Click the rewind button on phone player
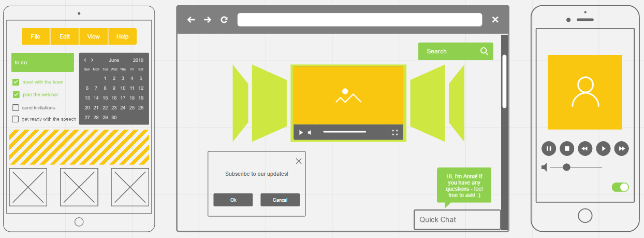The width and height of the screenshot is (644, 238). click(585, 149)
